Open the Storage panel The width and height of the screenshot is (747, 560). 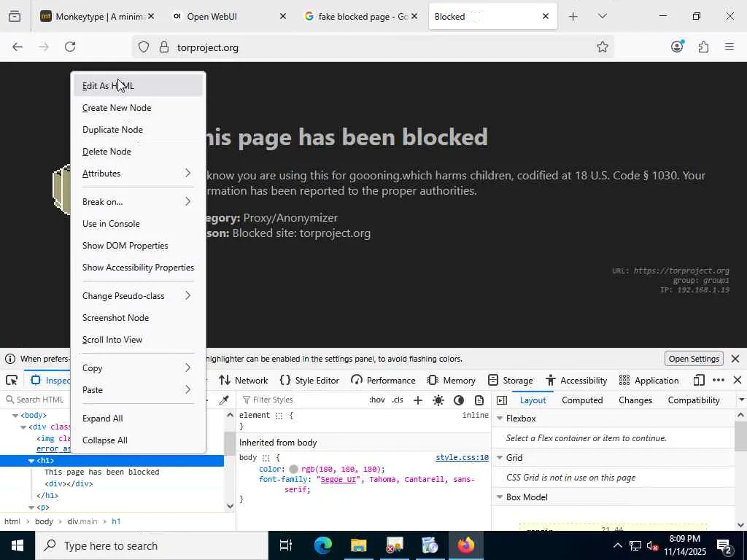511,381
